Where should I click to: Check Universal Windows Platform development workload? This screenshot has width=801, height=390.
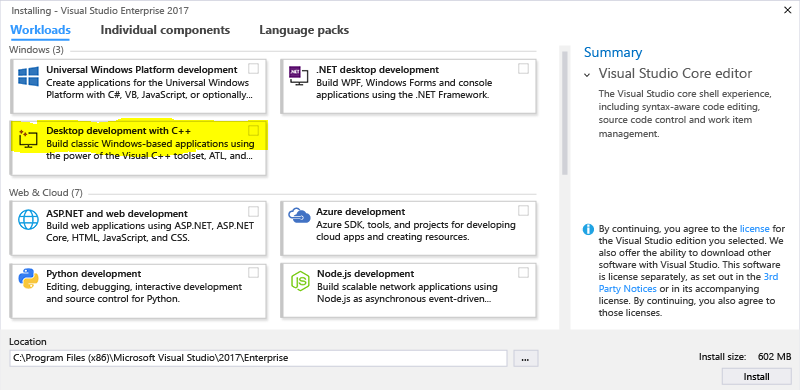pos(253,68)
